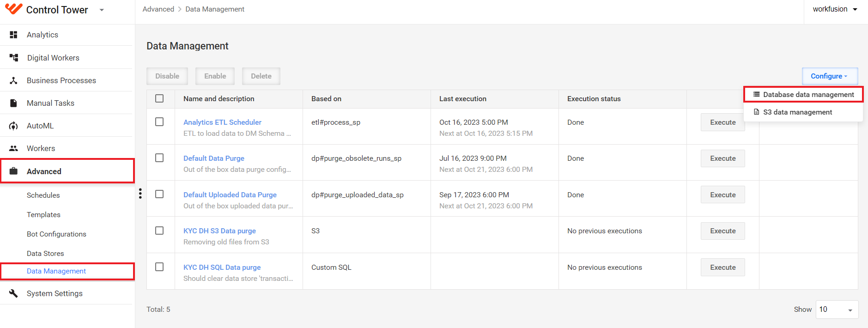Select Database data management option
The width and height of the screenshot is (868, 328).
pyautogui.click(x=803, y=94)
